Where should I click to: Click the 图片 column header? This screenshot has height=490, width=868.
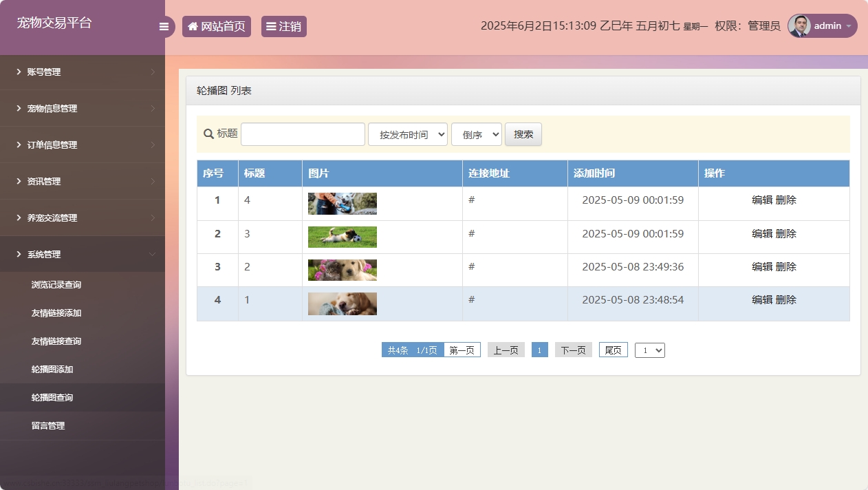point(382,173)
